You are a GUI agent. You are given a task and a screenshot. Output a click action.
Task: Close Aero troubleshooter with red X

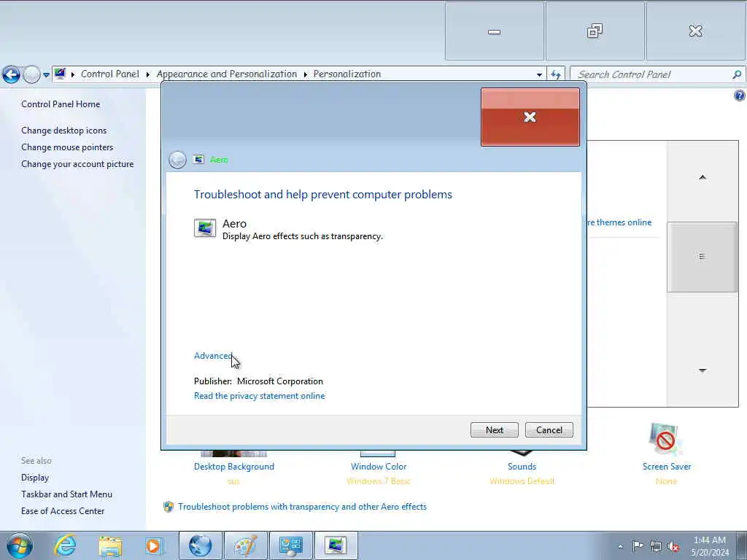click(530, 117)
